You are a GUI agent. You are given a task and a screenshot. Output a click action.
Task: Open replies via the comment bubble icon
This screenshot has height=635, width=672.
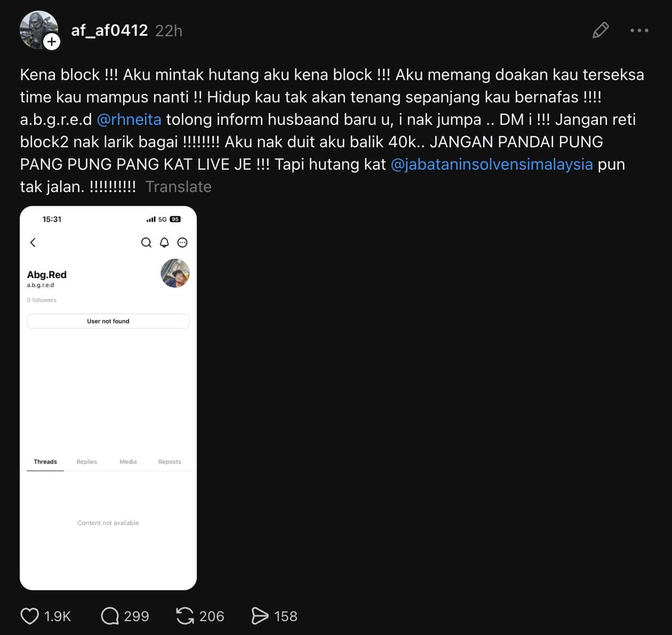point(110,616)
